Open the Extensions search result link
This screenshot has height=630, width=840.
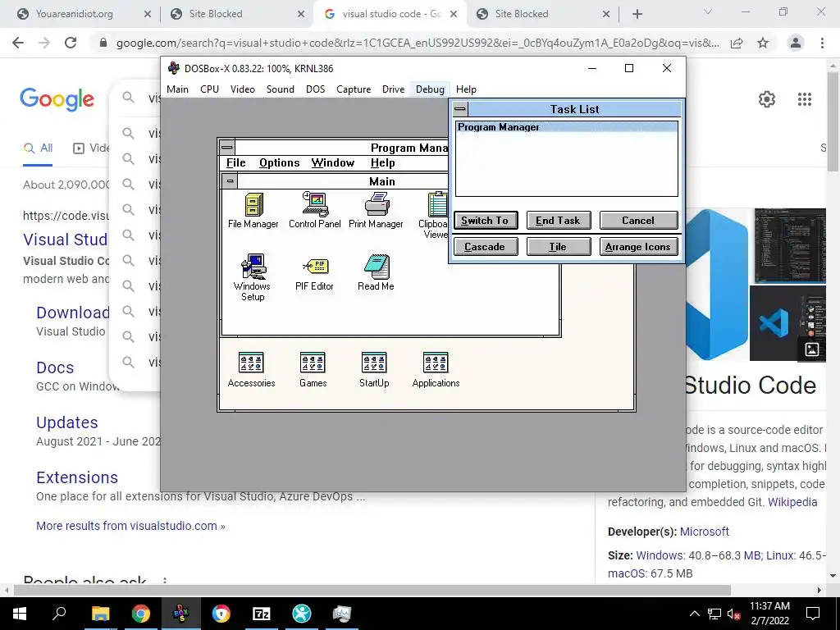[x=77, y=477]
